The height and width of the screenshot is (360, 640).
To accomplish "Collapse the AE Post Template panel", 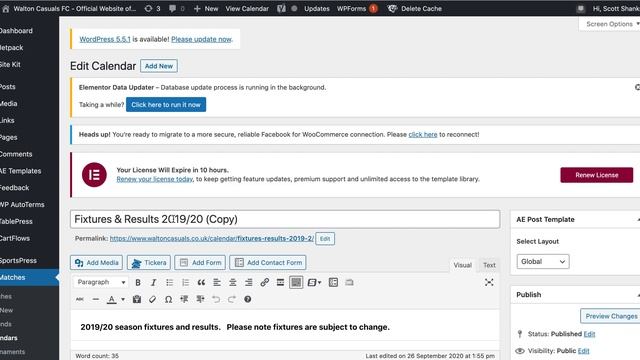I will (x=638, y=220).
